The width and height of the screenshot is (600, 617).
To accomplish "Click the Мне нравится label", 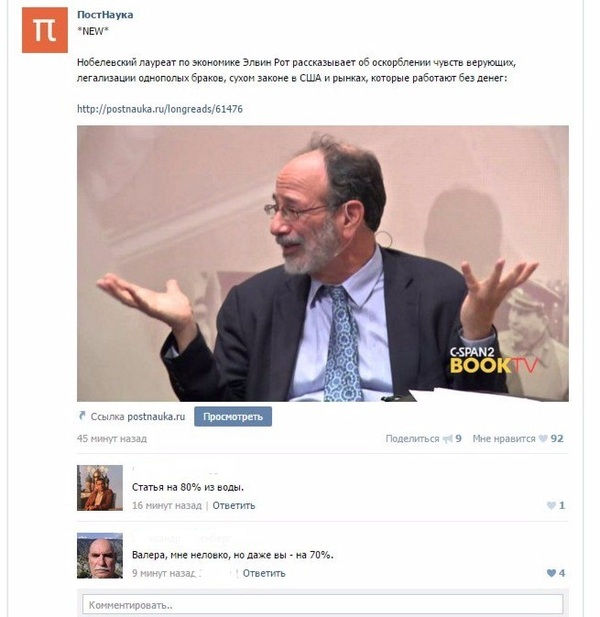I will [504, 438].
